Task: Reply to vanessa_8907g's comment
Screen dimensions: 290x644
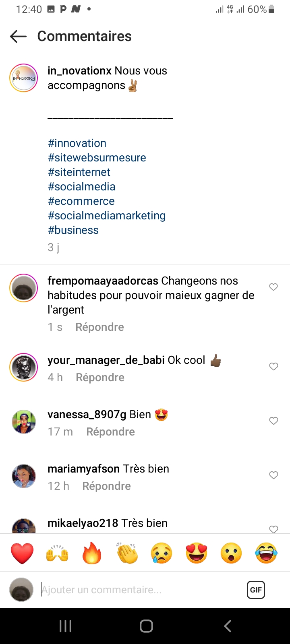Action: click(x=110, y=432)
